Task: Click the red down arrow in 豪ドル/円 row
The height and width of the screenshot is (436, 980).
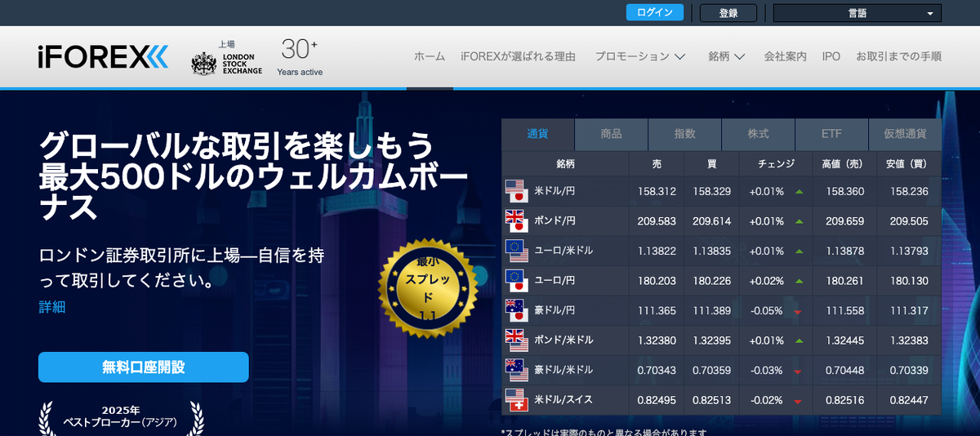Action: 798,311
